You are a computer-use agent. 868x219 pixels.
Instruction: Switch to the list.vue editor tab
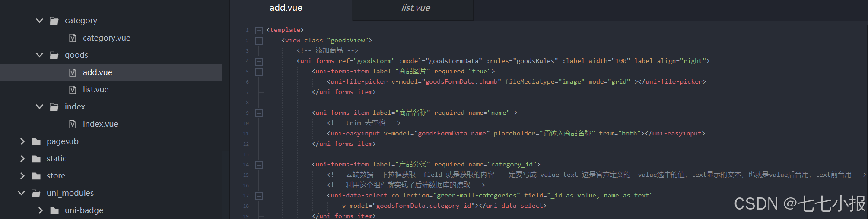coord(416,8)
